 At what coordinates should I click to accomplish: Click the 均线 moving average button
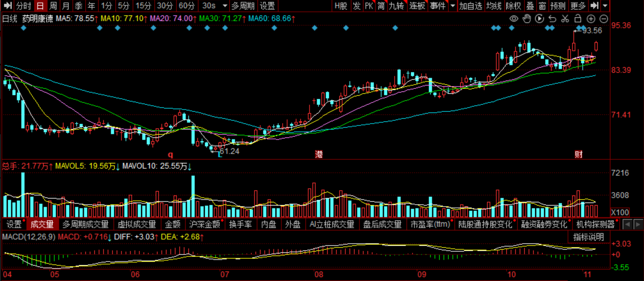494,6
